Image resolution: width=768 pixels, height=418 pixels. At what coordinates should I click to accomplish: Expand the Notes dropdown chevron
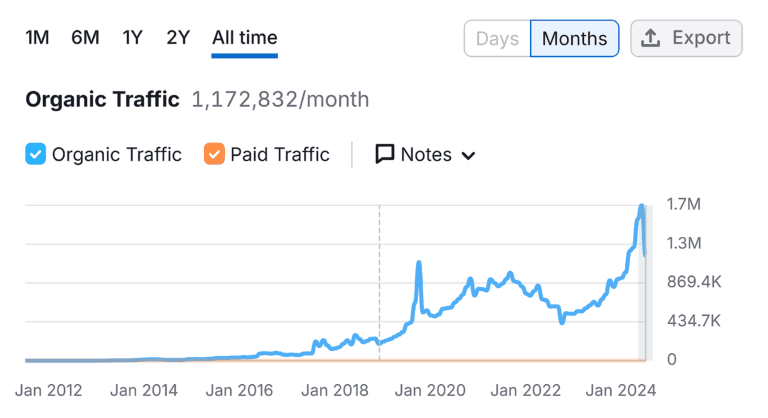467,155
